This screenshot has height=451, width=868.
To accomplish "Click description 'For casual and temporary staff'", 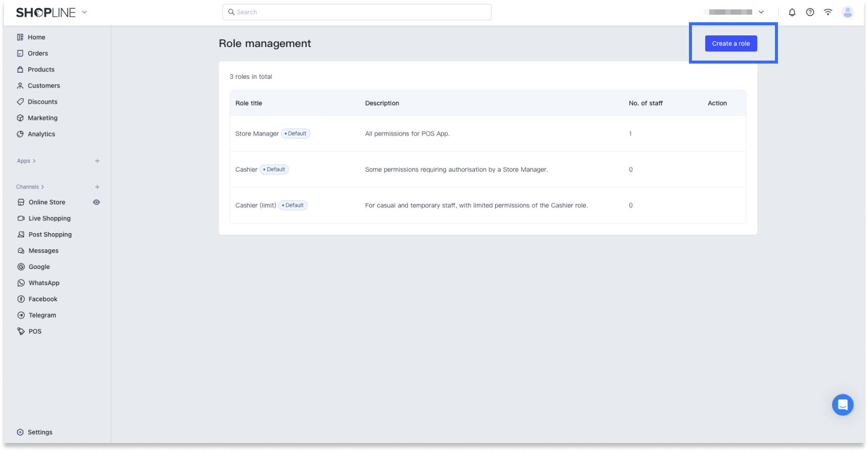I will (x=476, y=206).
